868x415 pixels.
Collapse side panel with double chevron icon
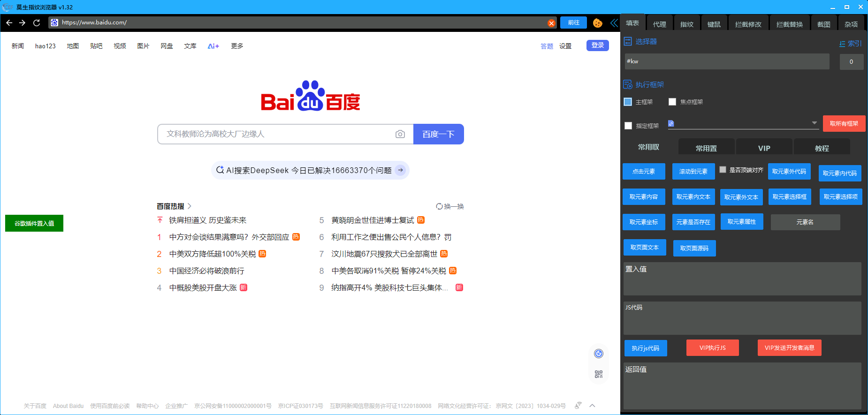[x=614, y=23]
